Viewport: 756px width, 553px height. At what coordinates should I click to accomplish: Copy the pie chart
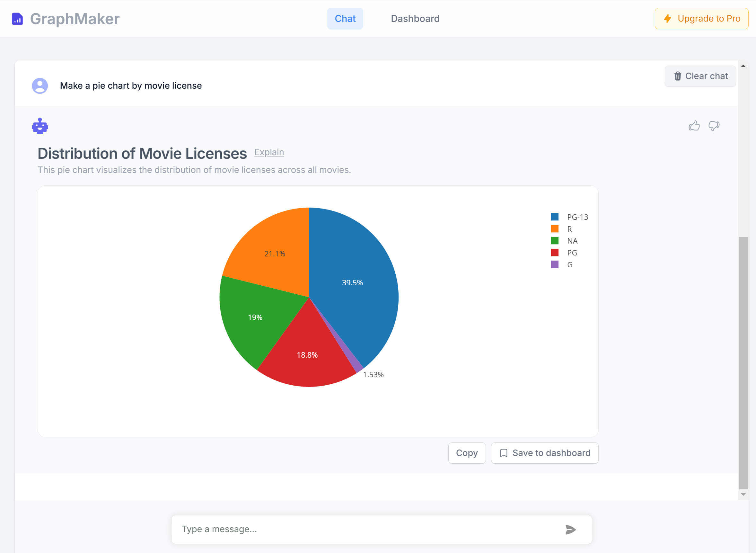467,452
